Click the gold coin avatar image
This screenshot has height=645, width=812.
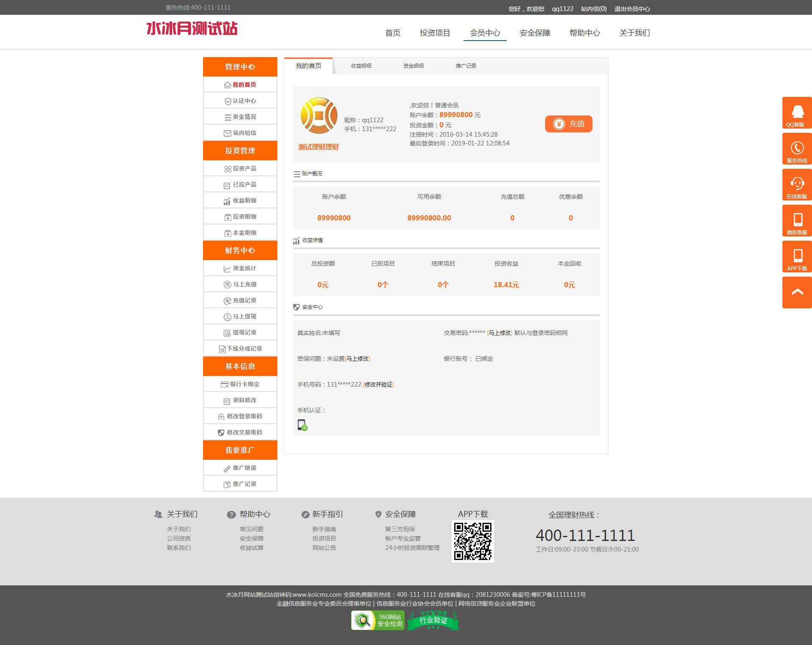point(319,115)
